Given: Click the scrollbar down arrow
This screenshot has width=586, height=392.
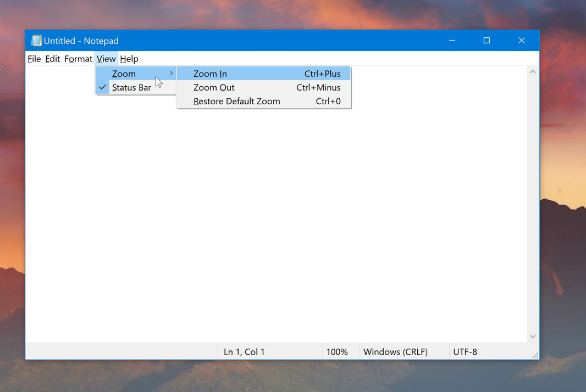Looking at the screenshot, I should click(532, 336).
